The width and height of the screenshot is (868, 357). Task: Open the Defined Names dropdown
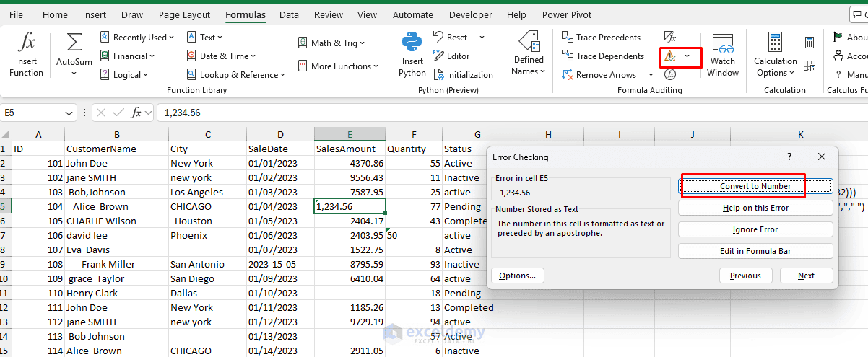(x=529, y=55)
